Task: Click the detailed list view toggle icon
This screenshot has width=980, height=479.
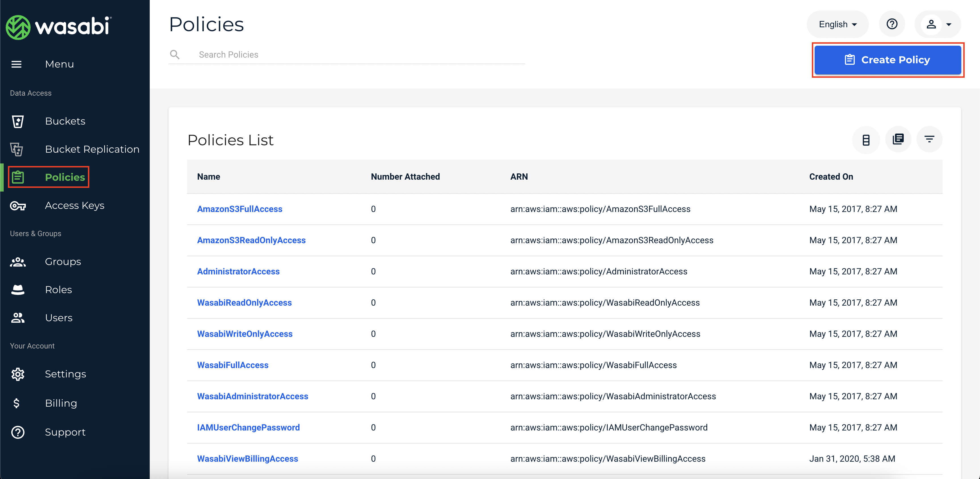Action: point(898,138)
